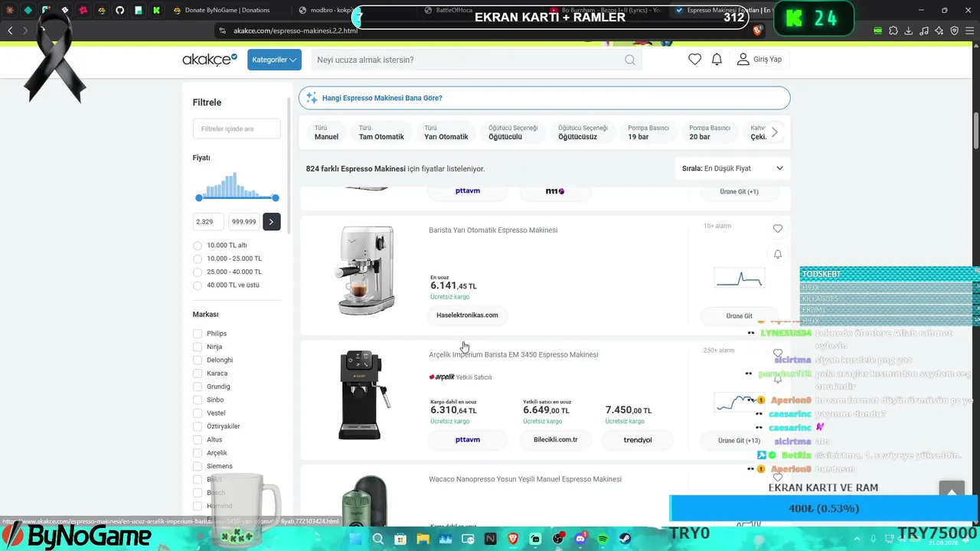Open the notifications bell in site header
Image resolution: width=980 pixels, height=551 pixels.
(x=717, y=60)
